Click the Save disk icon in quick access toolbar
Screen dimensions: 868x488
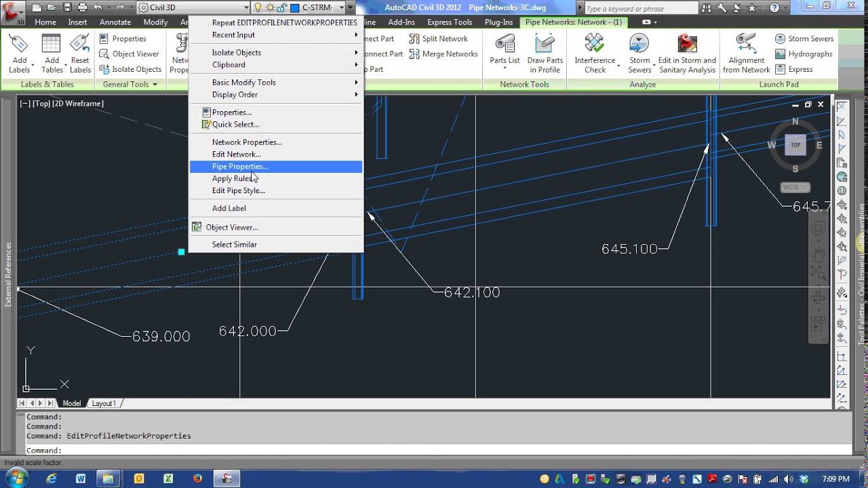(x=67, y=7)
